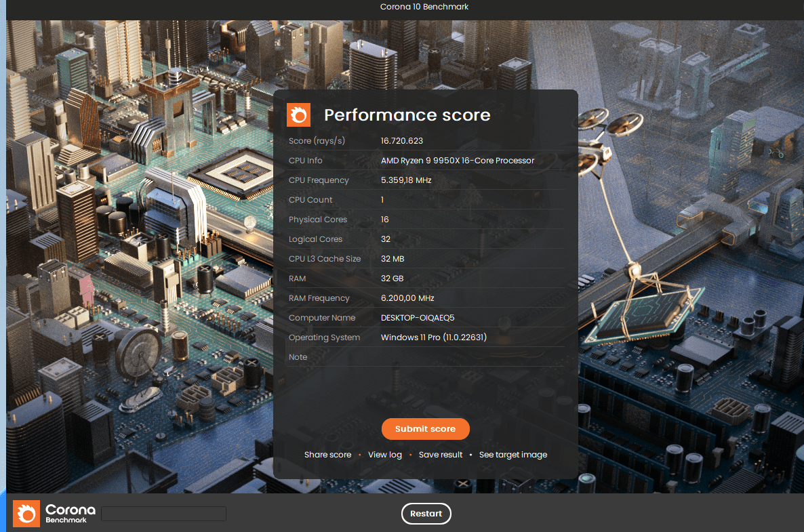The width and height of the screenshot is (804, 532).
Task: Click the CPU L3 Cache Size value 32 MB
Action: (x=393, y=259)
